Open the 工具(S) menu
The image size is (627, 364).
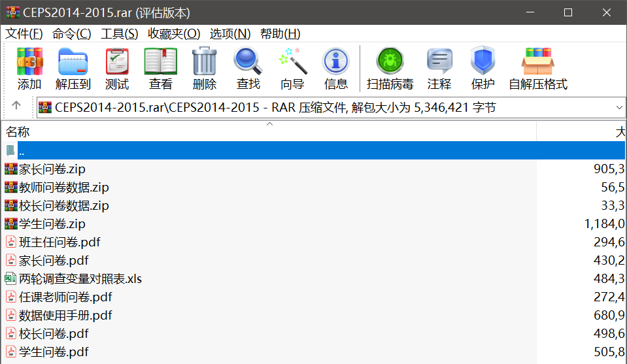[x=119, y=34]
